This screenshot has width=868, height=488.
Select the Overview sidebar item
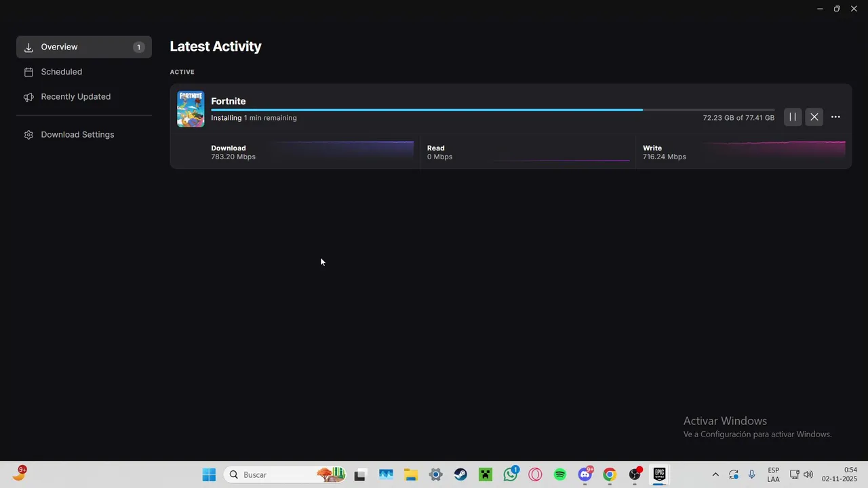pos(84,47)
